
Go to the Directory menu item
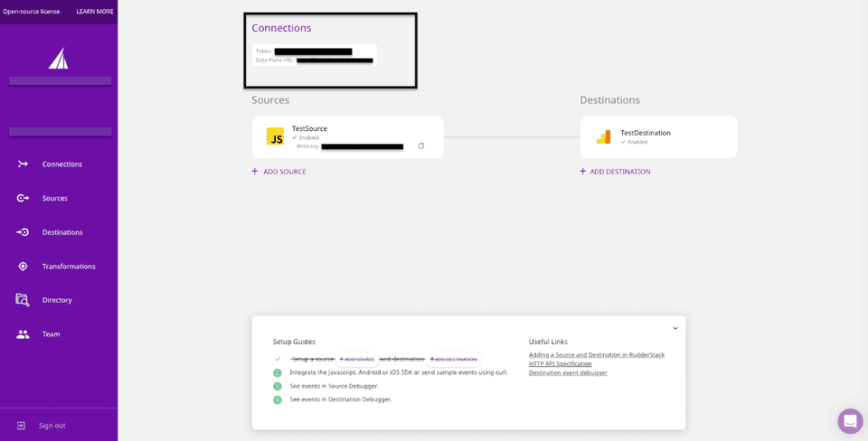point(57,300)
